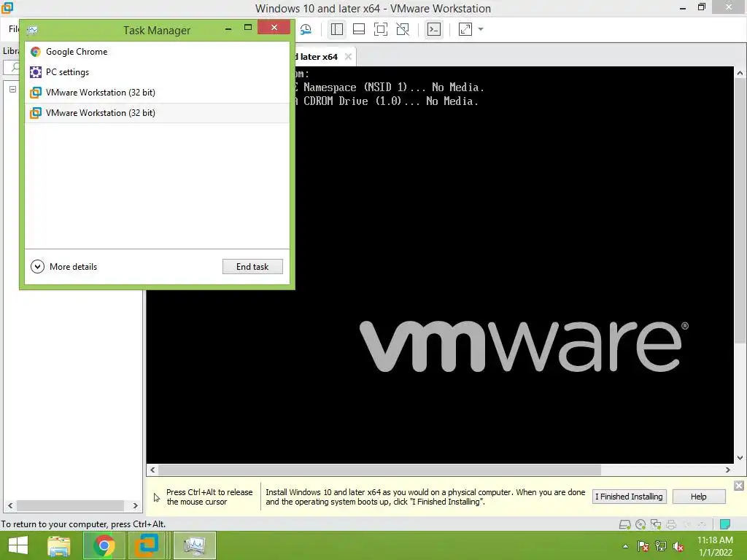Click library panel scroll-right arrow
This screenshot has height=560, width=747.
(x=135, y=506)
